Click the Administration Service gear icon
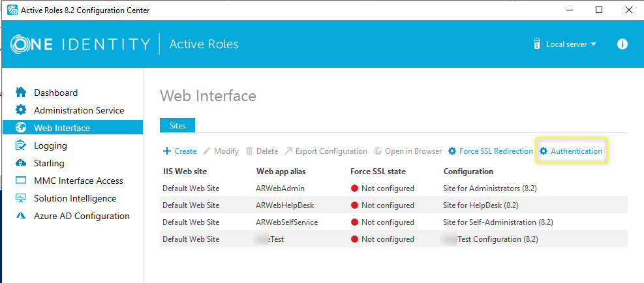 pos(20,110)
